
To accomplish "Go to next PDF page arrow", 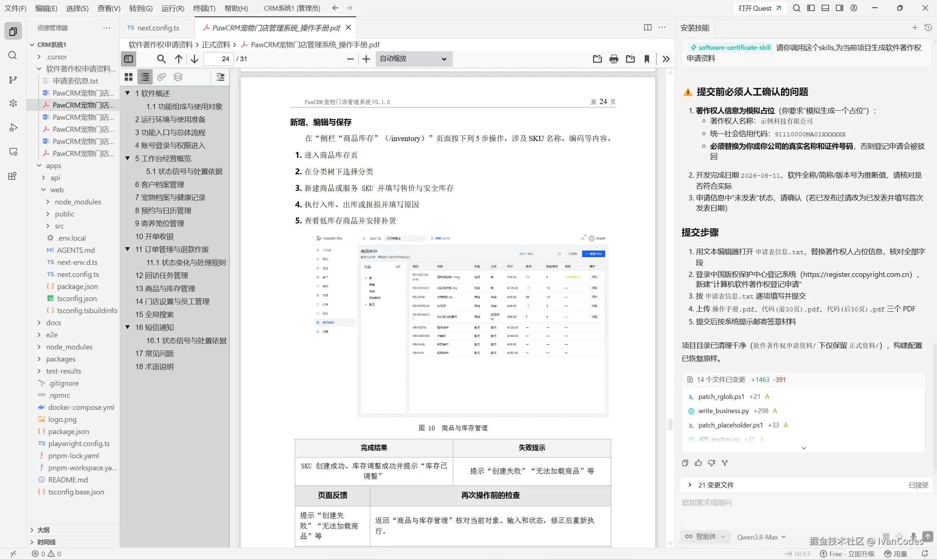I will [x=195, y=59].
